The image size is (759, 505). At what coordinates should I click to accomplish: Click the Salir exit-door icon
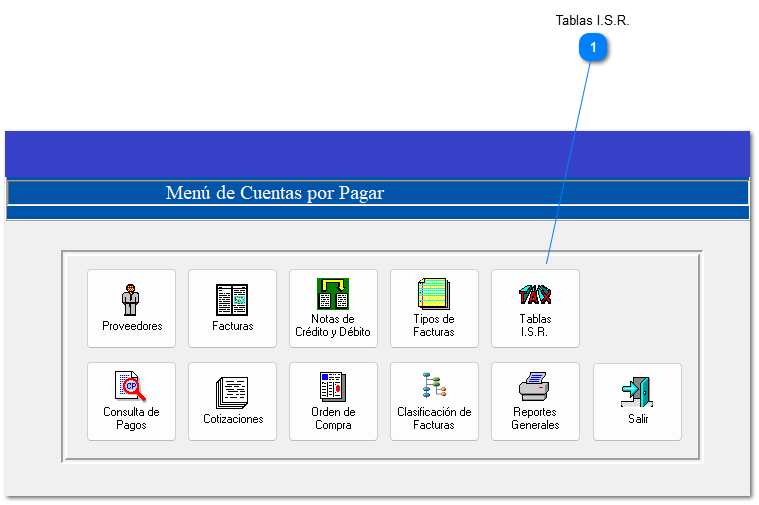pyautogui.click(x=637, y=392)
